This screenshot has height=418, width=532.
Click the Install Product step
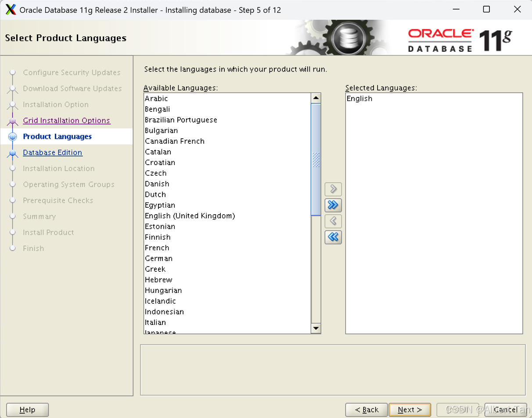[x=48, y=232]
